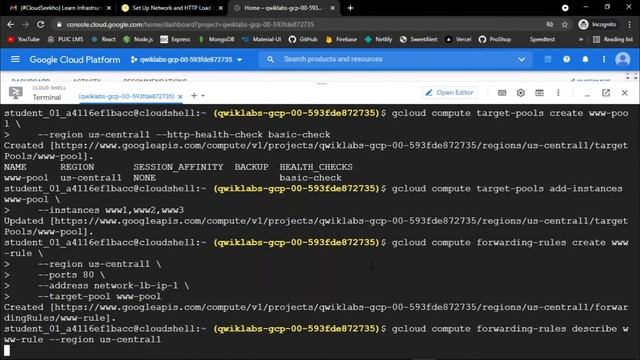Open the Vercel bookmark

pos(458,40)
